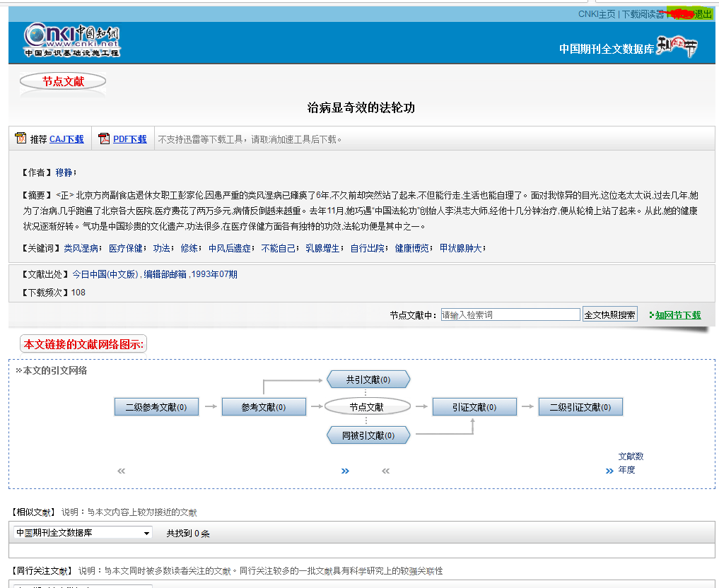Click the 二级引证文献(0) box
719x588 pixels.
pyautogui.click(x=581, y=407)
